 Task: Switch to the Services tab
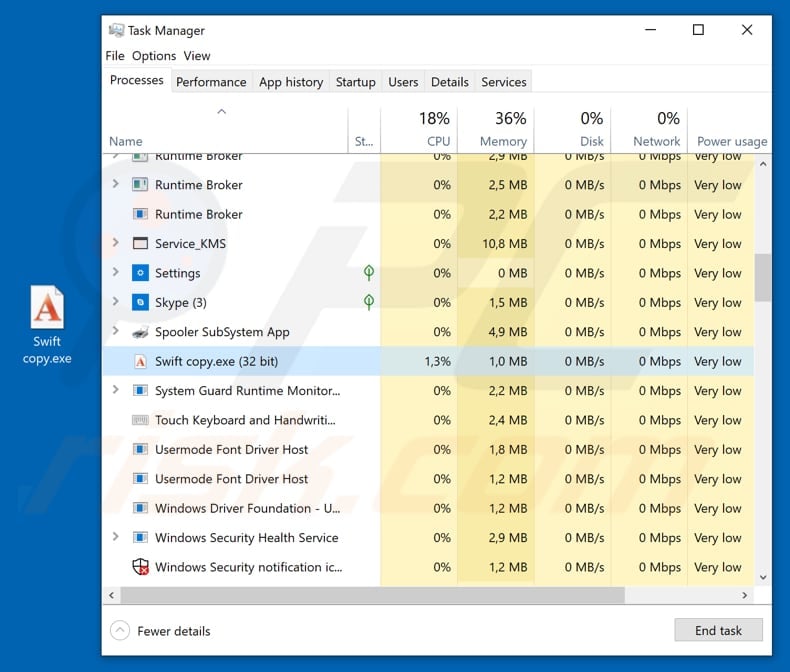[x=504, y=82]
